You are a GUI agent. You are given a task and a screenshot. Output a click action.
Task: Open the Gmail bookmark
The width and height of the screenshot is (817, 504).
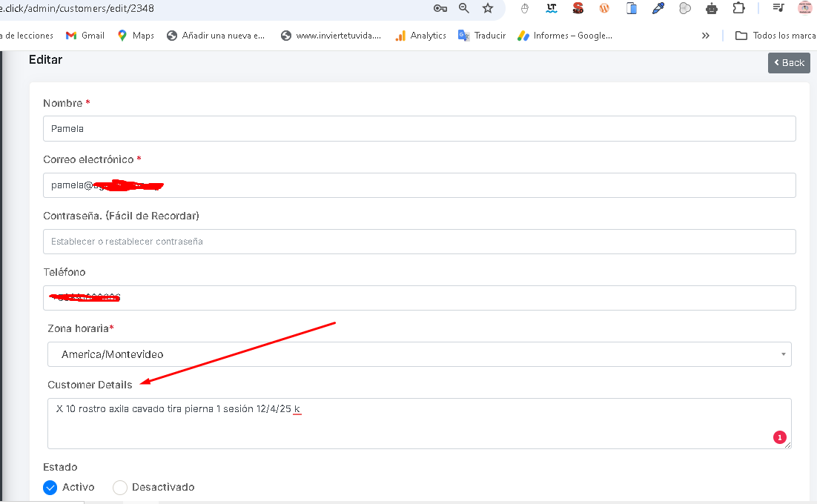click(85, 36)
